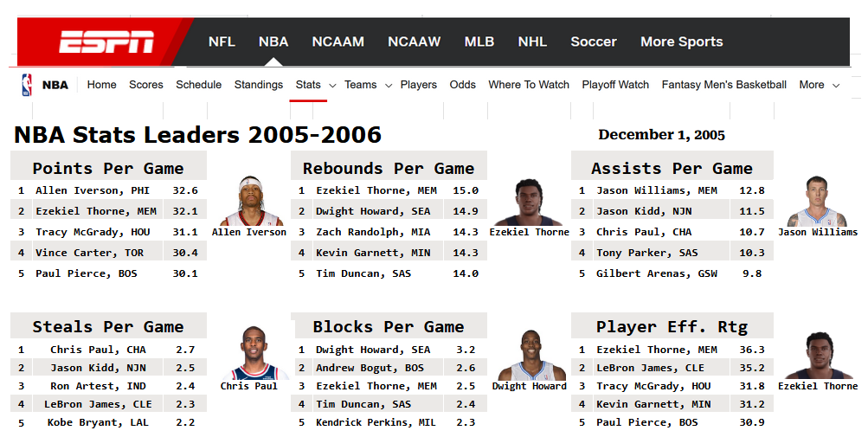Image resolution: width=868 pixels, height=437 pixels.
Task: Select the Stats tab
Action: [x=308, y=85]
